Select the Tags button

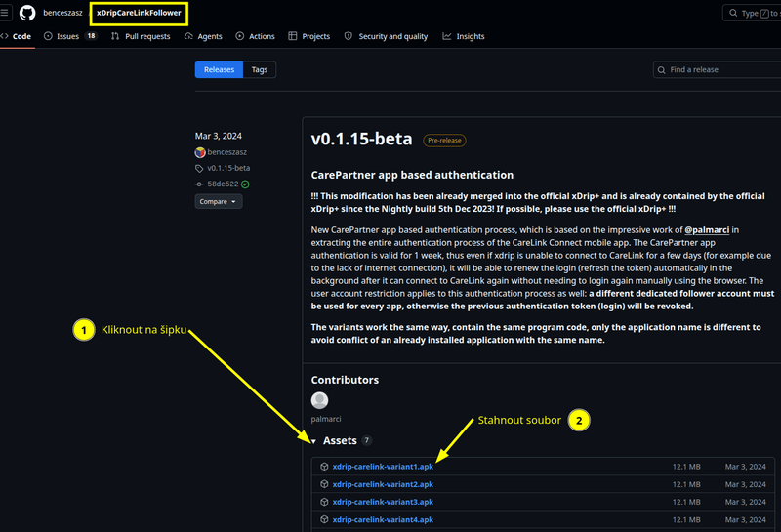(x=260, y=69)
